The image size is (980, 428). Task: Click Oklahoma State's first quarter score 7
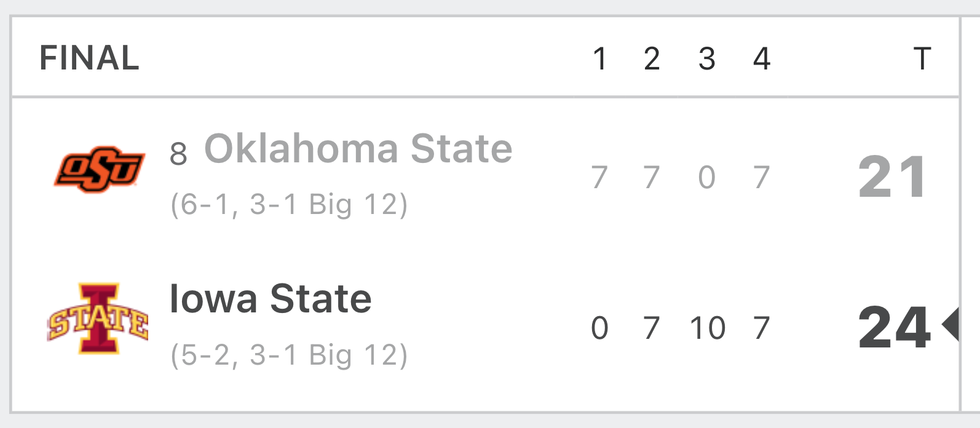click(599, 178)
